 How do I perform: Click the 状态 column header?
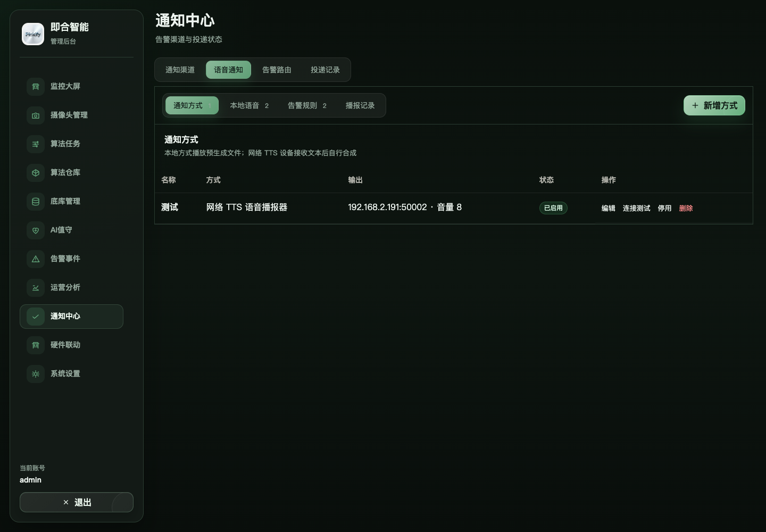tap(546, 180)
